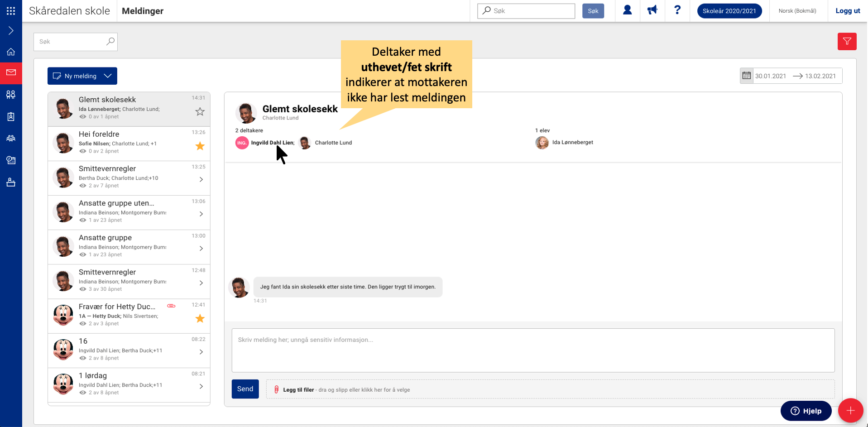Click the global Søk input in top bar
Viewport: 868px width, 427px height.
(526, 11)
